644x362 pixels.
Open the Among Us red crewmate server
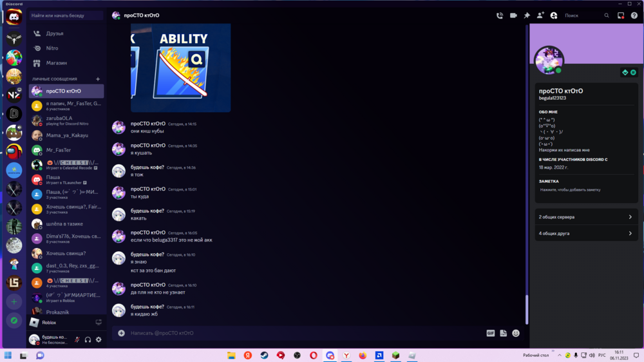[x=14, y=151]
